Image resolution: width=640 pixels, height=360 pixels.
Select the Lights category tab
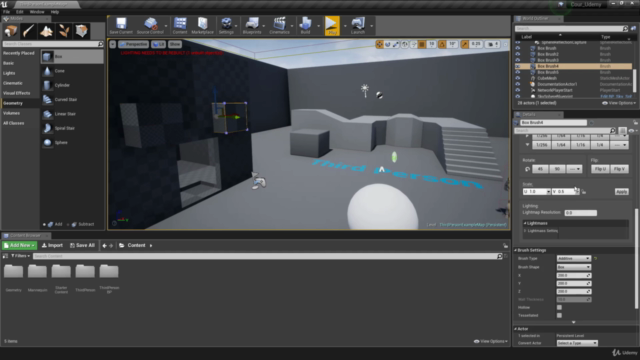click(x=20, y=73)
